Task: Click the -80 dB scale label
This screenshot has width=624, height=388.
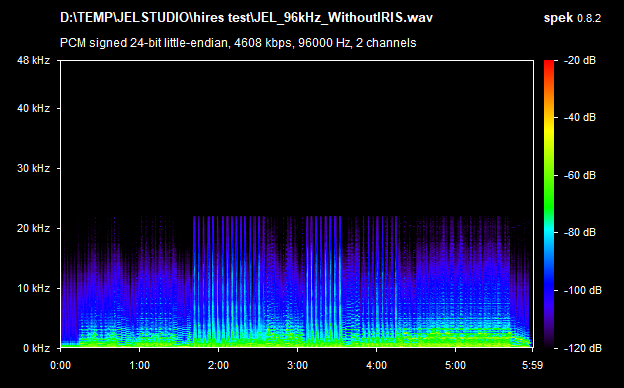Action: pyautogui.click(x=580, y=232)
